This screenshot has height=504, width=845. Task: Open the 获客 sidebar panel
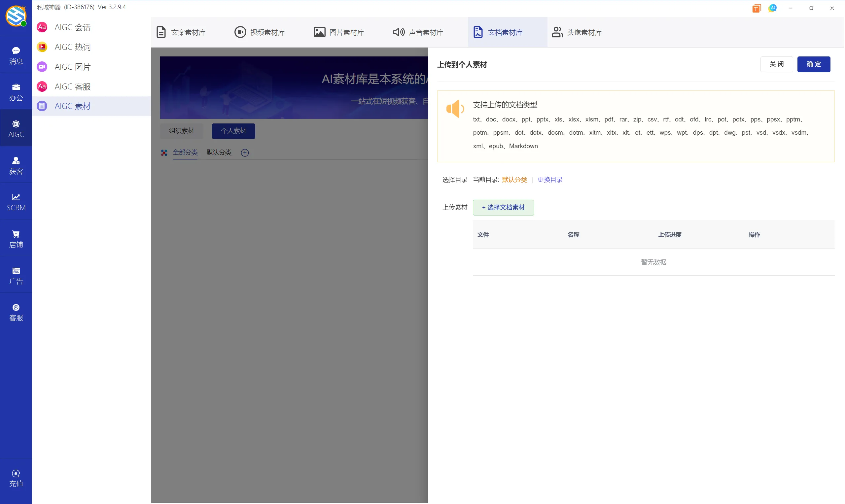pyautogui.click(x=16, y=165)
